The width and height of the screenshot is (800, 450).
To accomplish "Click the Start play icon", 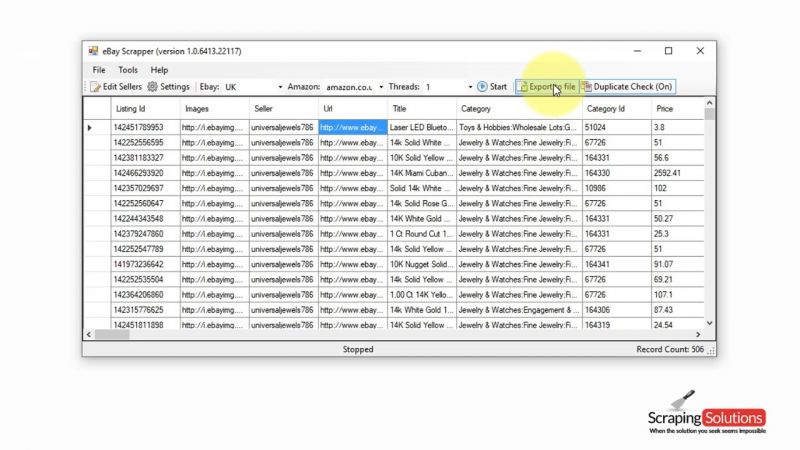I will tap(482, 87).
